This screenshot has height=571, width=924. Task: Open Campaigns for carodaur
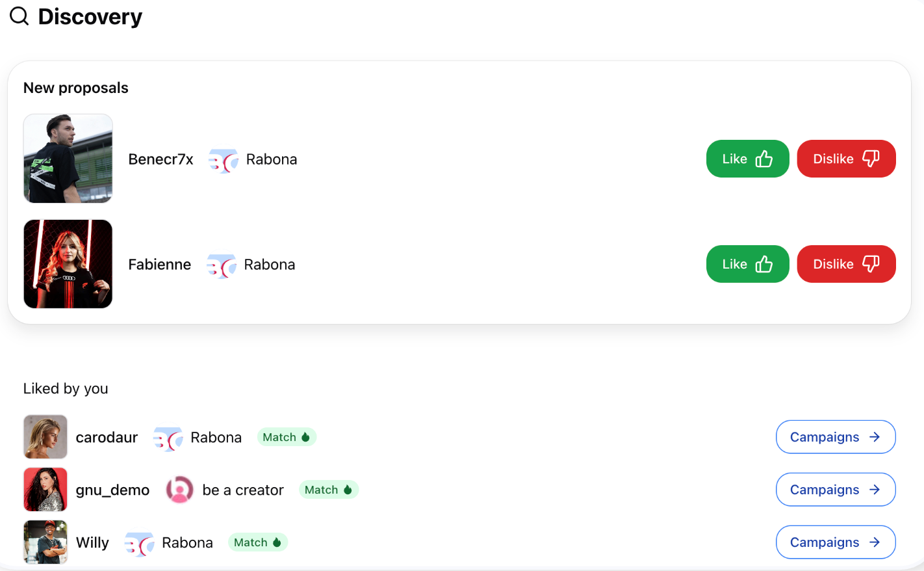836,437
